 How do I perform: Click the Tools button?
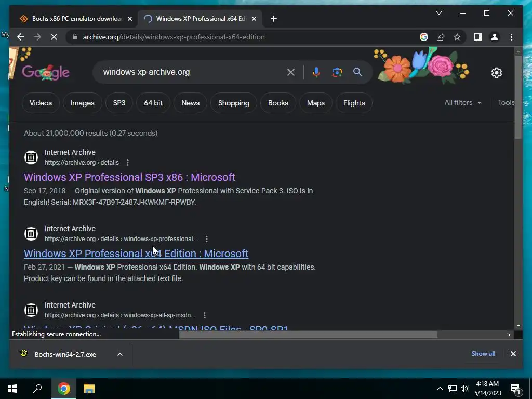(506, 102)
